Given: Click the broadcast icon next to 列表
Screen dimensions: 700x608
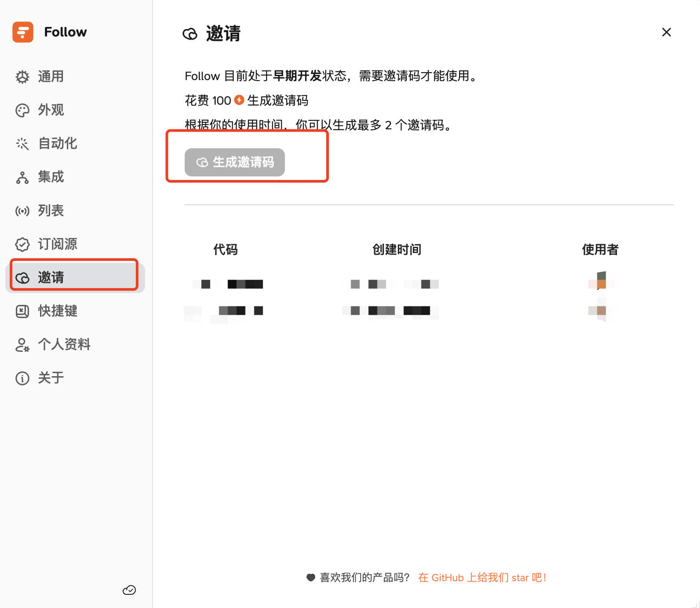Looking at the screenshot, I should click(x=22, y=211).
